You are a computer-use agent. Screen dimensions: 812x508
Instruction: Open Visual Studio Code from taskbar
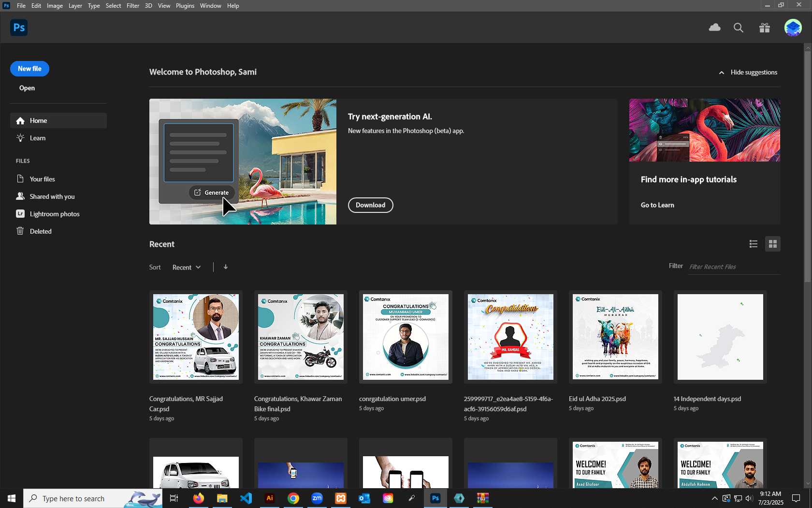246,498
